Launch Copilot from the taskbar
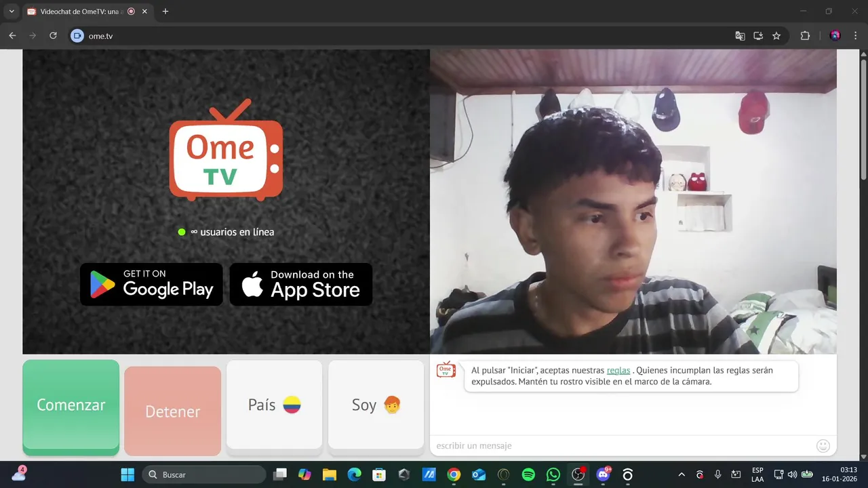The width and height of the screenshot is (868, 488). 304,474
